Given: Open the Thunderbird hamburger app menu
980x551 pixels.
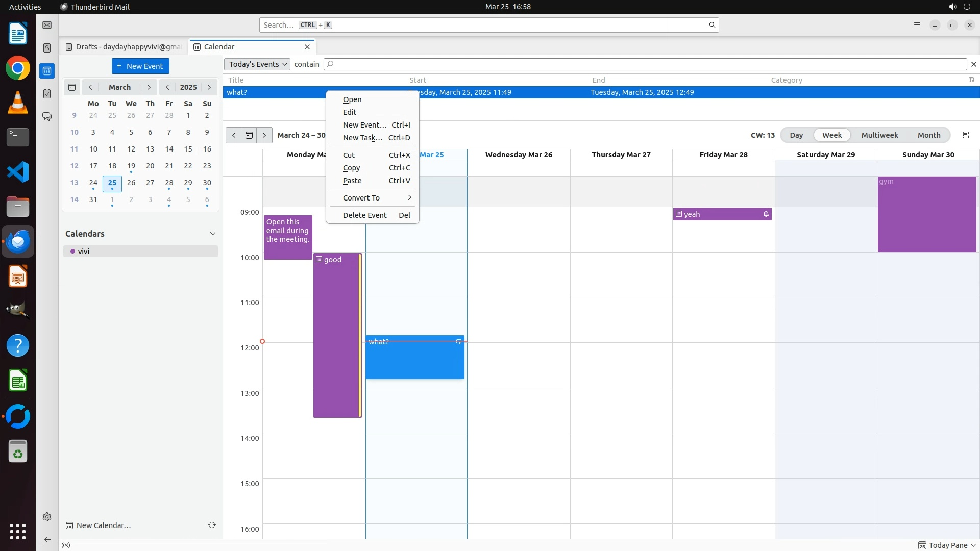Looking at the screenshot, I should 917,25.
